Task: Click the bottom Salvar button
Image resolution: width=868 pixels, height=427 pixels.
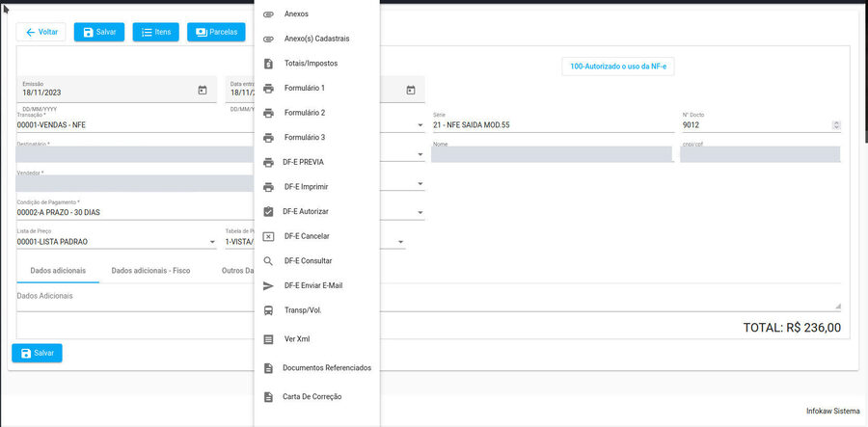Action: coord(37,353)
